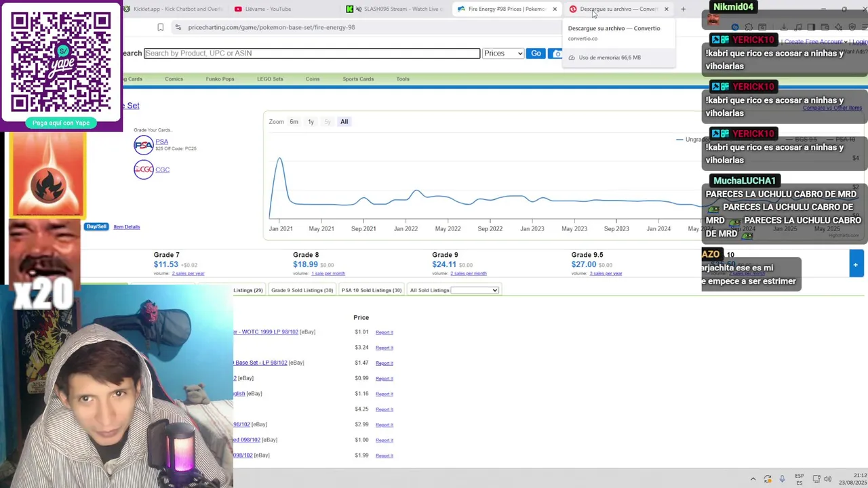Select All chart zoom range
The width and height of the screenshot is (868, 488).
tap(344, 121)
